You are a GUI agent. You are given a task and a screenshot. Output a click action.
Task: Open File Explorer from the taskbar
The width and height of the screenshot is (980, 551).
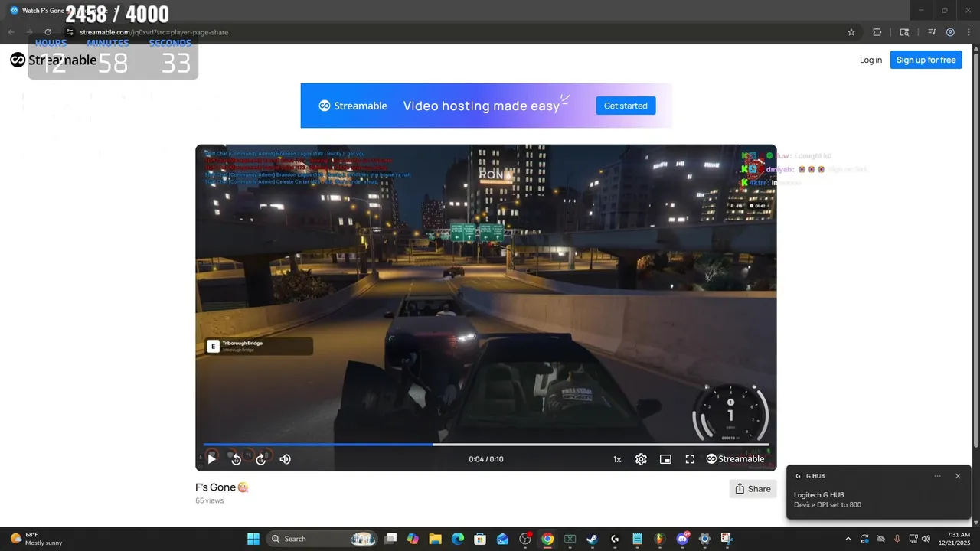[x=436, y=539]
